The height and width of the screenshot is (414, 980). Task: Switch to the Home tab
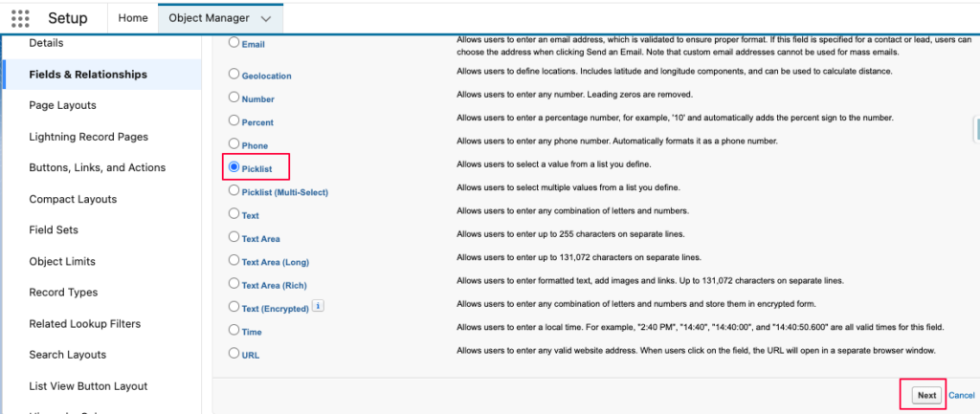tap(132, 18)
